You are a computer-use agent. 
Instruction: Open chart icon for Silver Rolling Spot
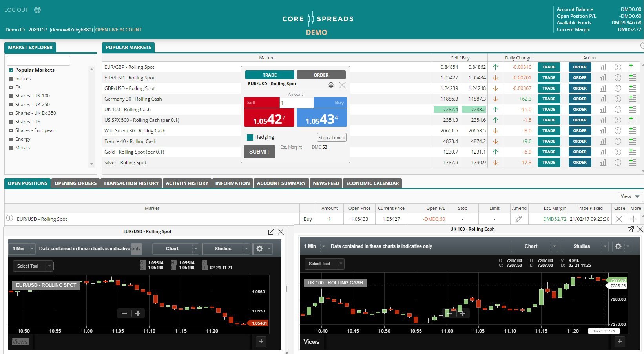tap(603, 163)
